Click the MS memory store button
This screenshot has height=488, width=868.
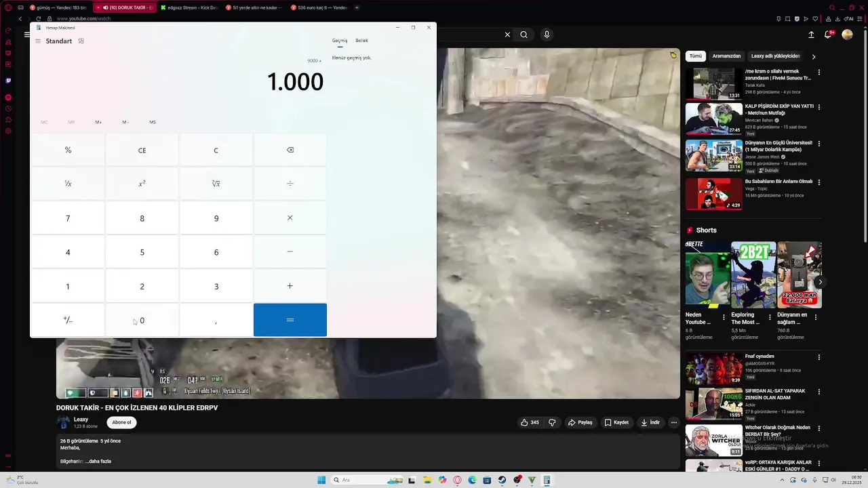153,122
